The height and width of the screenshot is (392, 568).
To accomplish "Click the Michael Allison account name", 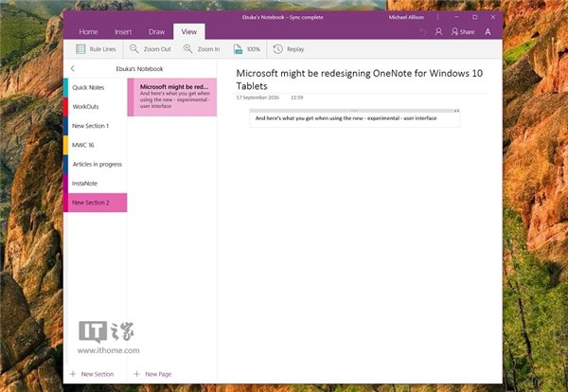I will coord(406,17).
